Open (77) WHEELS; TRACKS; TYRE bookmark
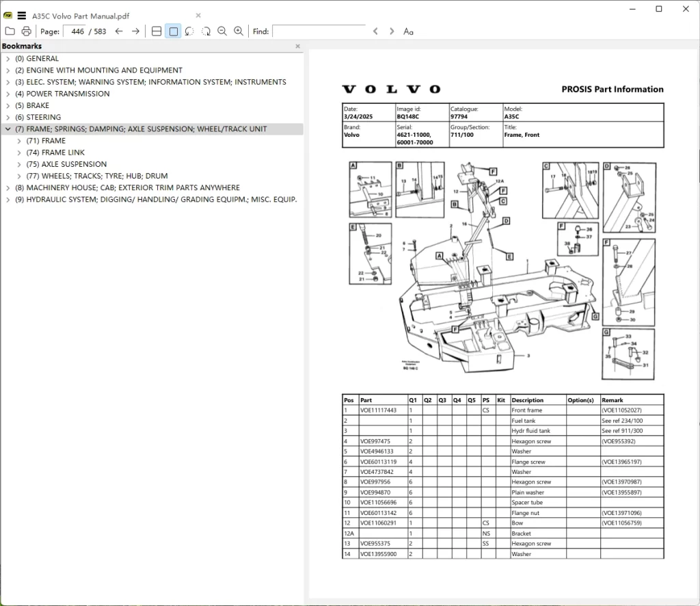Image resolution: width=700 pixels, height=606 pixels. (97, 176)
